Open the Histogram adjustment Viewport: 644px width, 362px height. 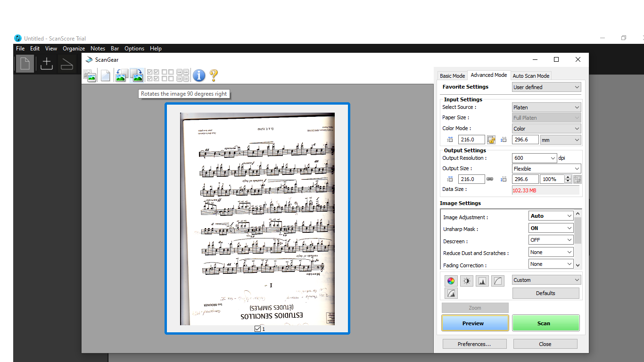pos(482,281)
